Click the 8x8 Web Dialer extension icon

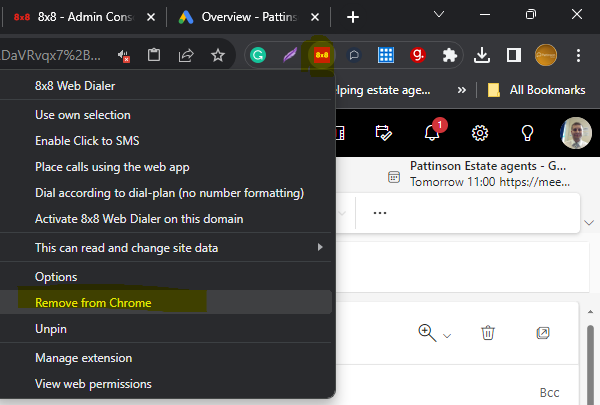coord(322,55)
